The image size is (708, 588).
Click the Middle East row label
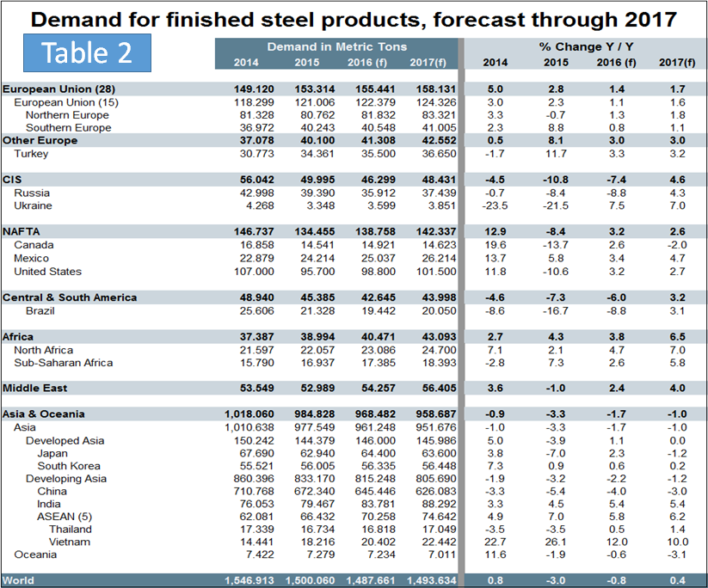coord(34,389)
